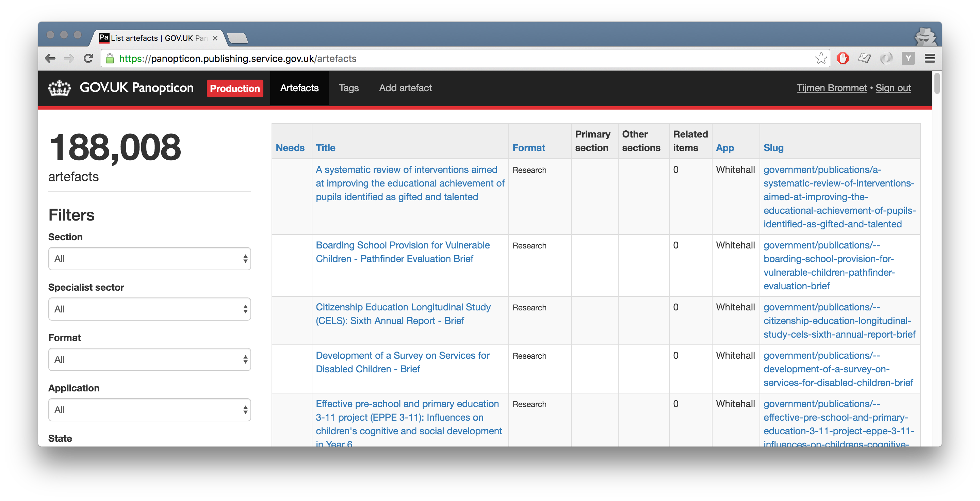Sort the table by Slug column header
The image size is (980, 501).
tap(773, 148)
